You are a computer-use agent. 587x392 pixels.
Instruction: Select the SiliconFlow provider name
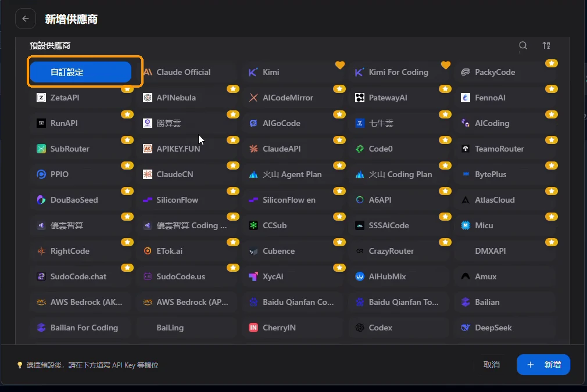pyautogui.click(x=177, y=200)
